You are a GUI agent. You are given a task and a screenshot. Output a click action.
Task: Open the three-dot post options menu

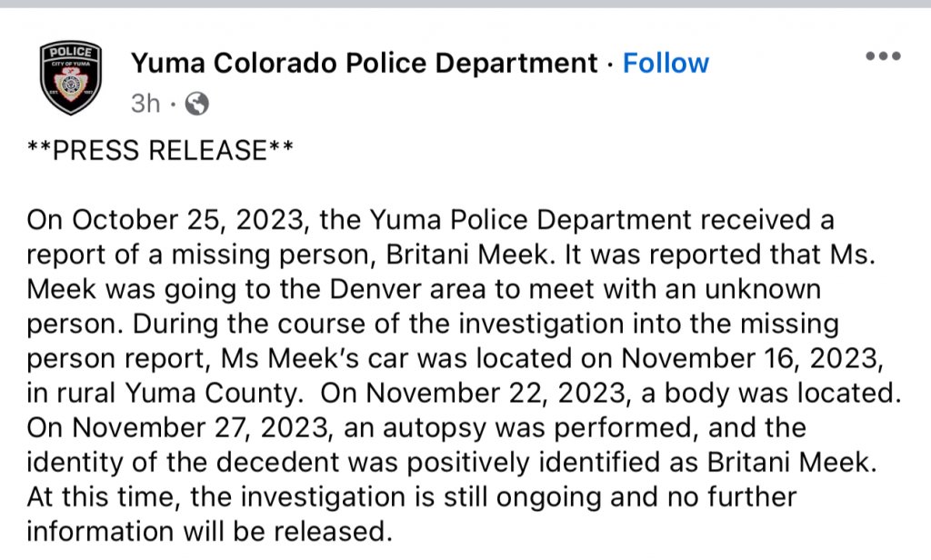click(883, 56)
